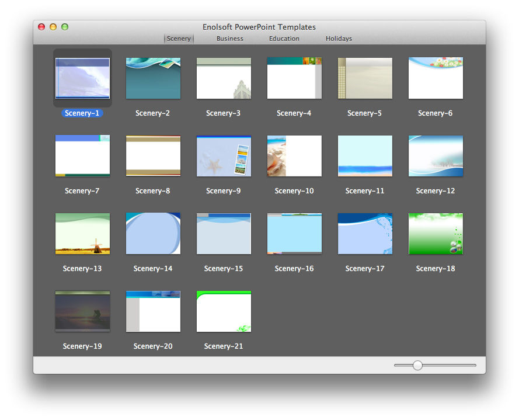Choose the Scenery-21 green leaf template

click(x=224, y=311)
